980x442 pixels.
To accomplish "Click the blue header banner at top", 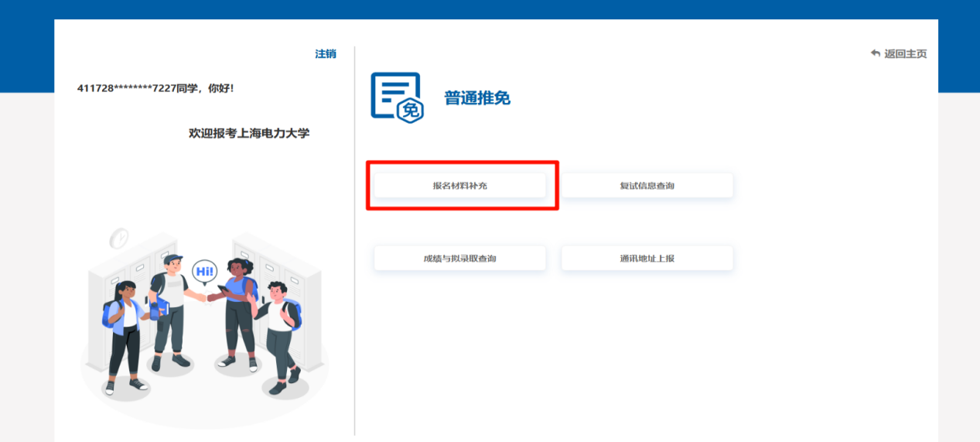I will tap(490, 9).
